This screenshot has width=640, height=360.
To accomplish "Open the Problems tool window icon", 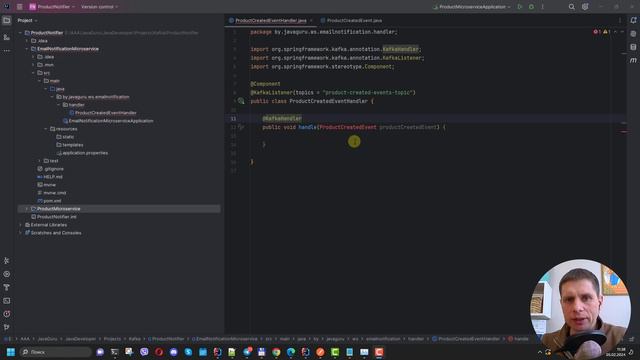I will (x=7, y=314).
